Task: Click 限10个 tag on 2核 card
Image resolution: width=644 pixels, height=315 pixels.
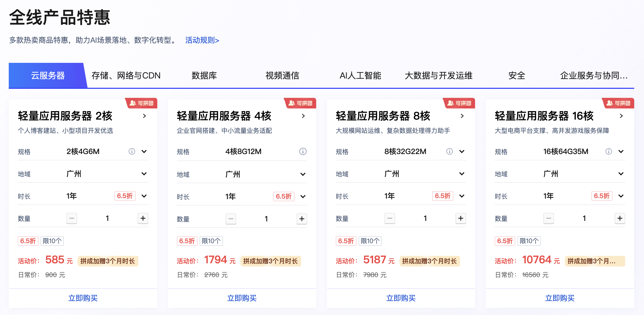Action: point(52,241)
